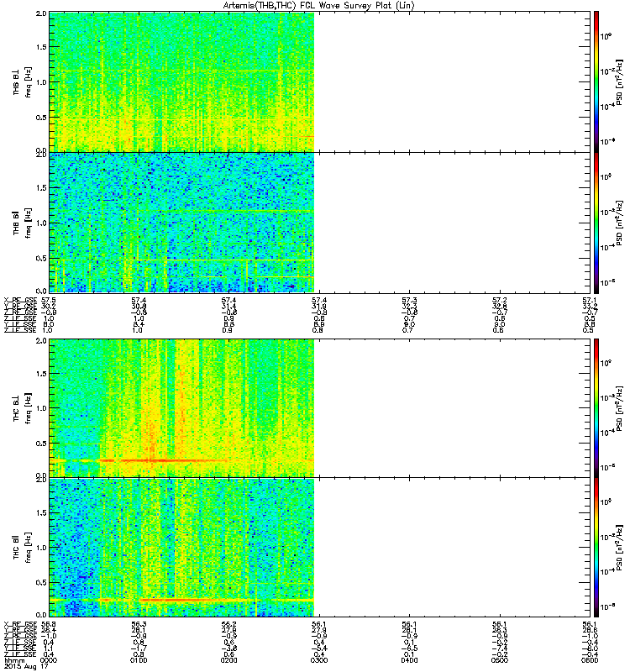Click the "0100" time label on bottom axis
Screen dimensions: 630x672
coord(139,660)
